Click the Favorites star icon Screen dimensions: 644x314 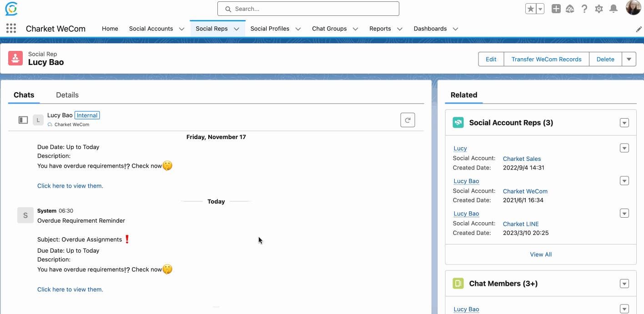[530, 9]
